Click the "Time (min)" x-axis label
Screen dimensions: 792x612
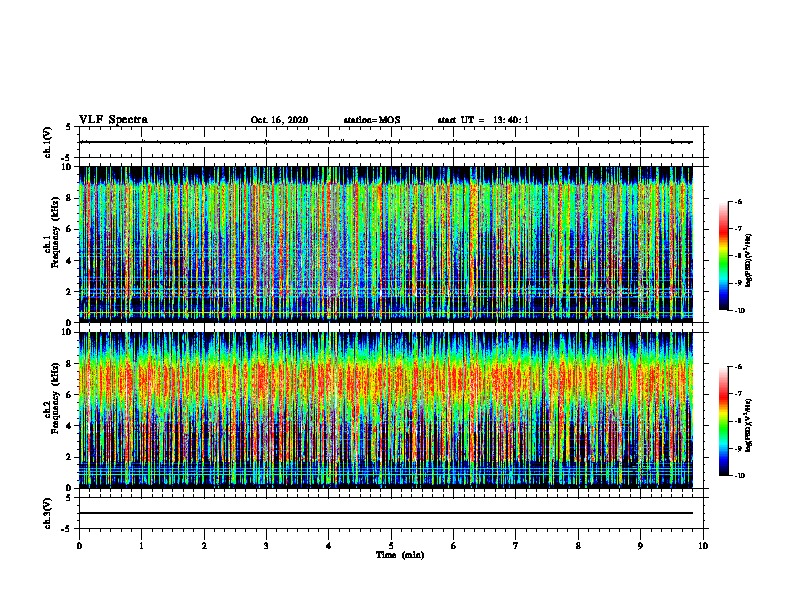click(400, 555)
